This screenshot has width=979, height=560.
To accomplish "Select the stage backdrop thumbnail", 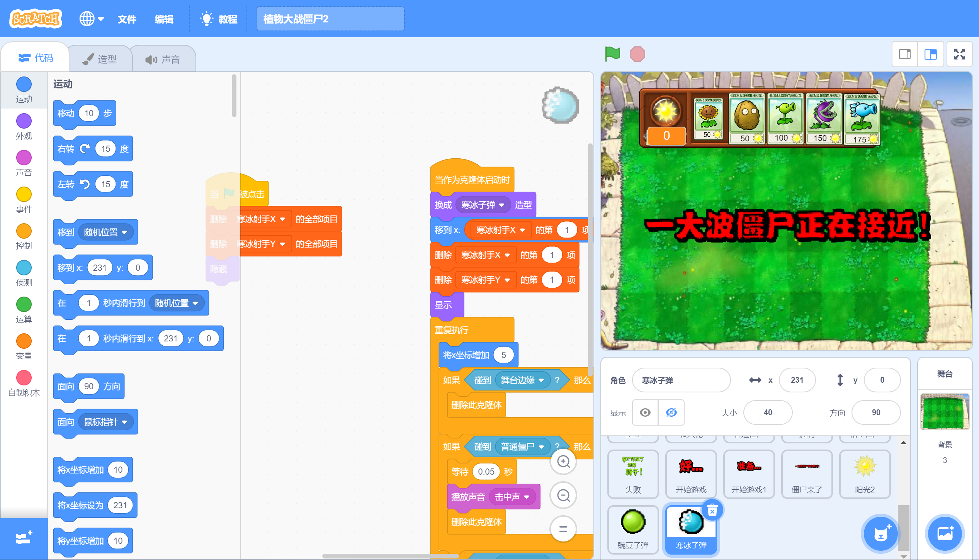I will (x=945, y=411).
